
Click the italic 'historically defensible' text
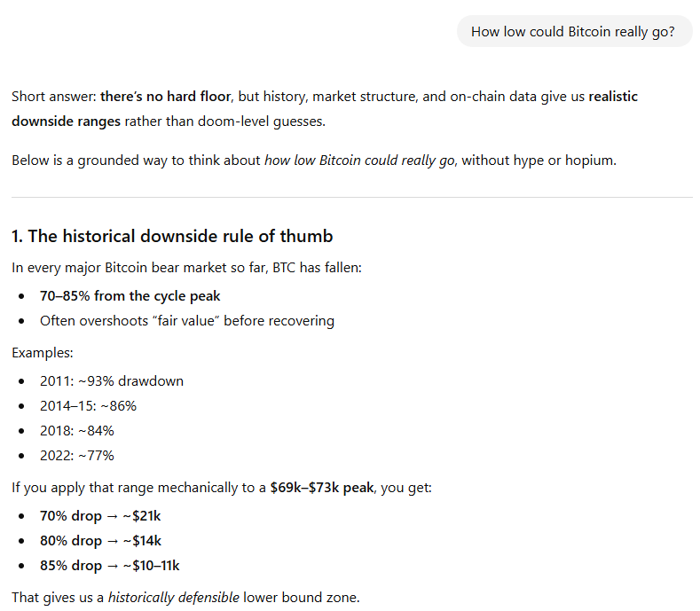click(x=174, y=598)
